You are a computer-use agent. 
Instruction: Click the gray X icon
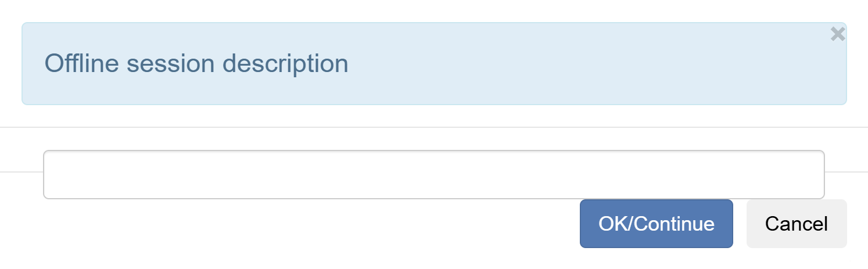pos(837,35)
